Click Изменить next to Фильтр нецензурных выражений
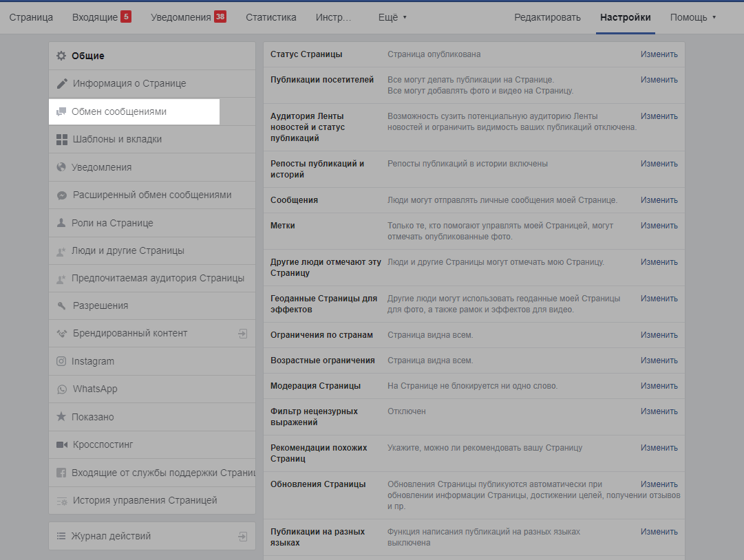This screenshot has height=560, width=744. tap(659, 411)
